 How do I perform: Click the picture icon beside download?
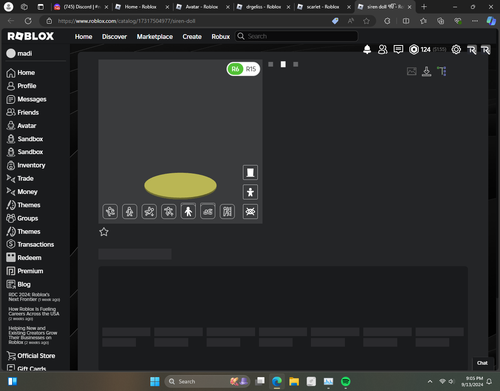click(x=412, y=71)
